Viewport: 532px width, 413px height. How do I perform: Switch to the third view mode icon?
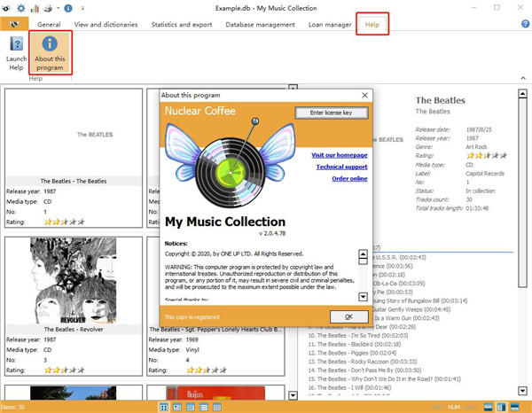tap(191, 407)
